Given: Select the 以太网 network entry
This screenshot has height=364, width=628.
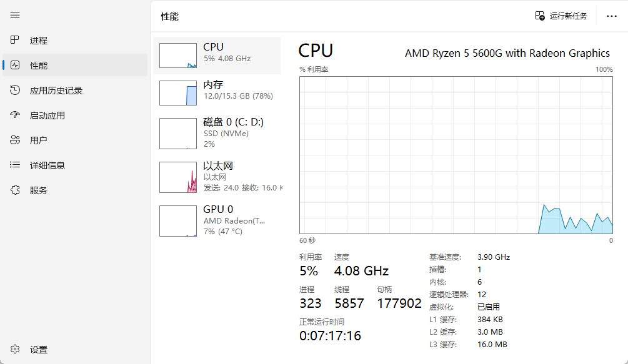Looking at the screenshot, I should [178, 177].
